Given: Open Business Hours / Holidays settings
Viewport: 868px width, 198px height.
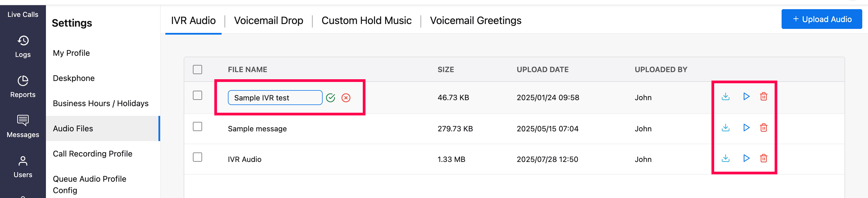Looking at the screenshot, I should (100, 103).
